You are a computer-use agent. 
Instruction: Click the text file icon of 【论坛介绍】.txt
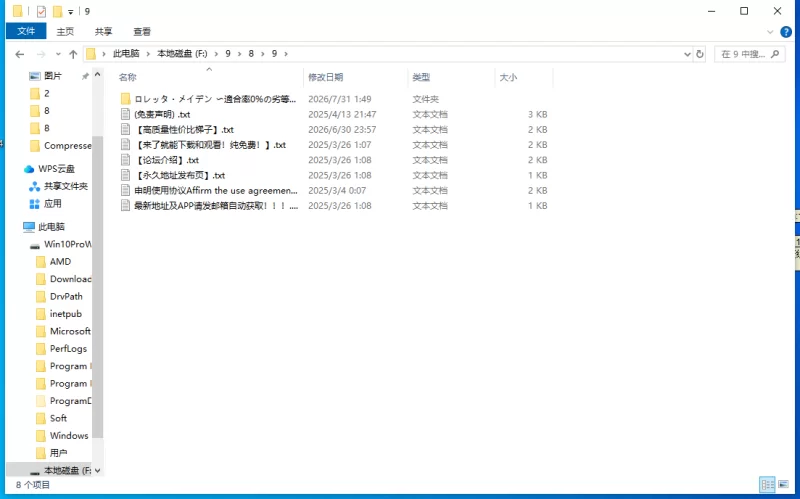126,160
